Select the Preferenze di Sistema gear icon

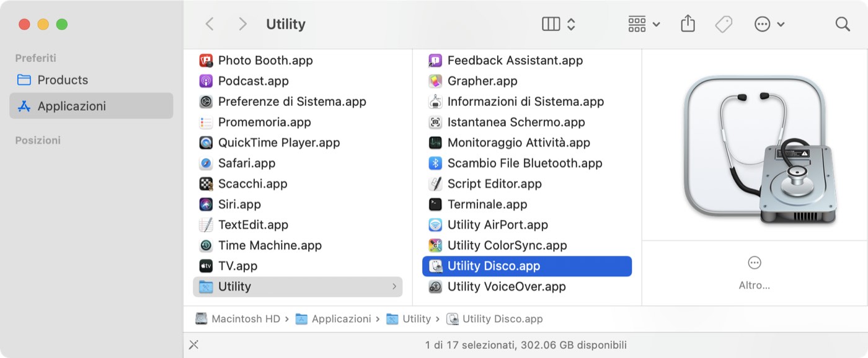[206, 102]
